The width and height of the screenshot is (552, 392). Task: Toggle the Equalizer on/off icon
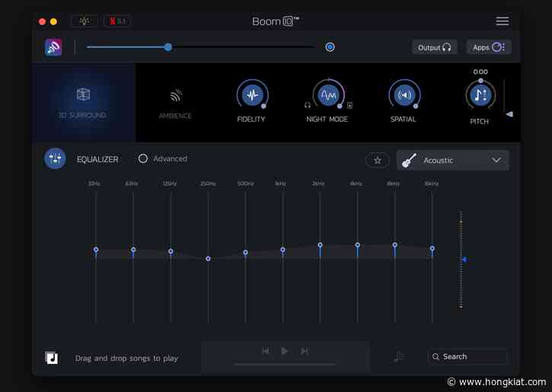click(55, 158)
